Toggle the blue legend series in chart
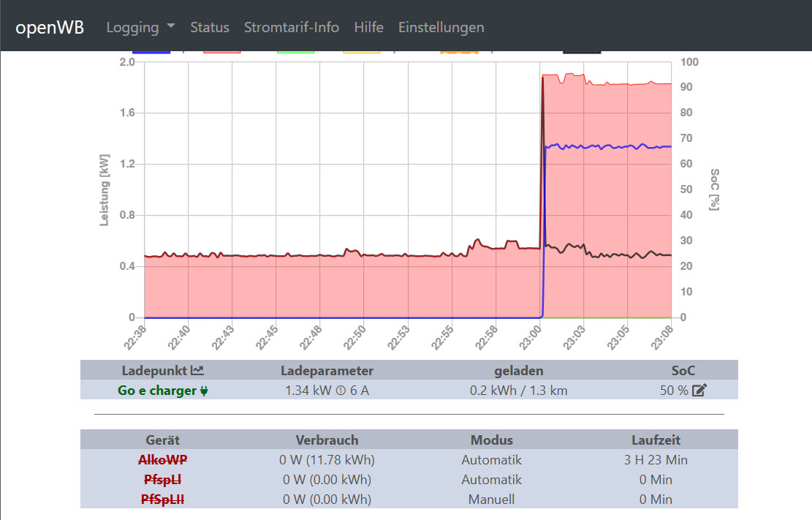 coord(151,52)
